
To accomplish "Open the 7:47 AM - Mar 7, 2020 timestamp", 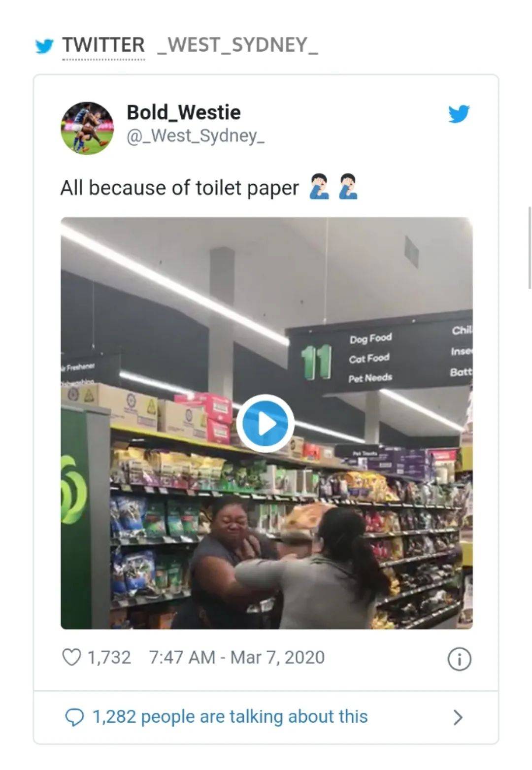I will 237,657.
